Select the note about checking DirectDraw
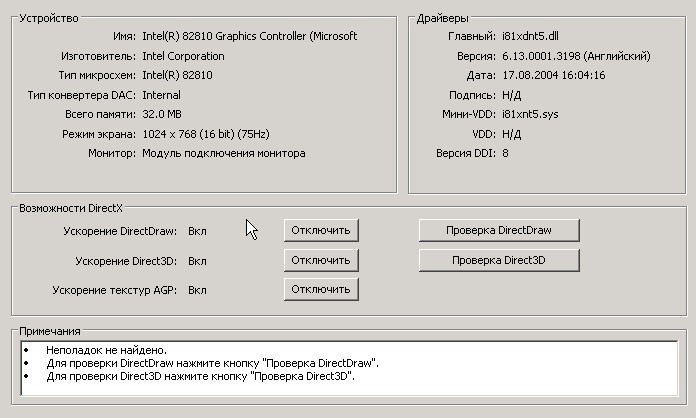Image resolution: width=696 pixels, height=418 pixels. click(x=212, y=363)
